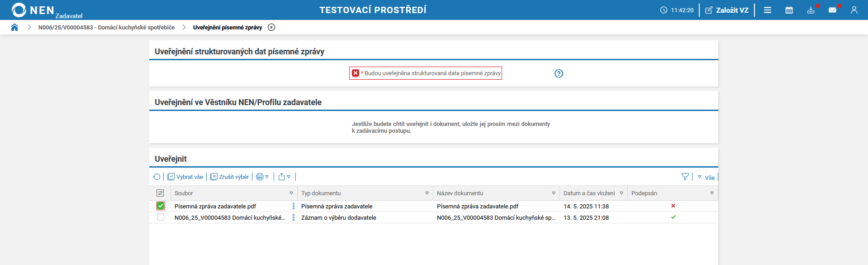The width and height of the screenshot is (868, 265).
Task: Open Podepsán column filter arrow
Action: click(x=712, y=193)
